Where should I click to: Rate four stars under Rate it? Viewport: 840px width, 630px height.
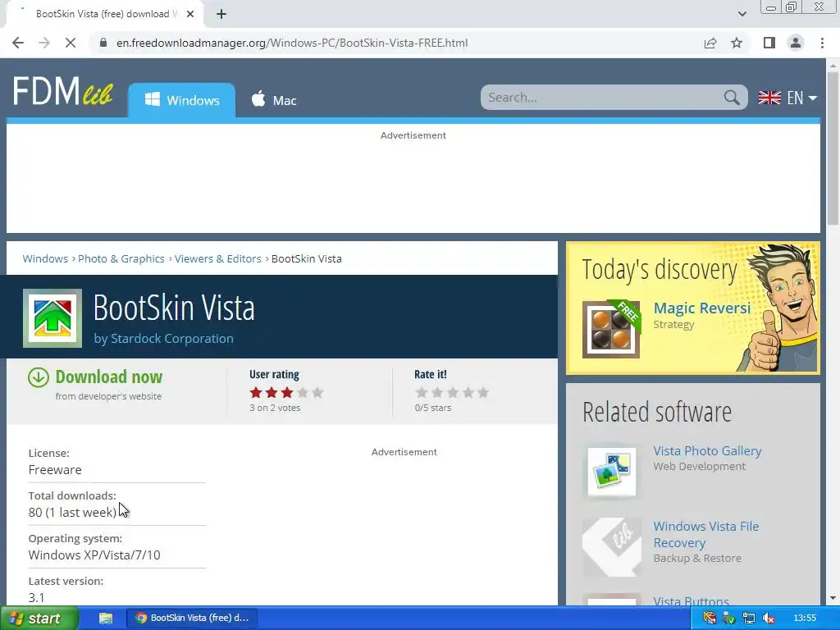pyautogui.click(x=468, y=393)
